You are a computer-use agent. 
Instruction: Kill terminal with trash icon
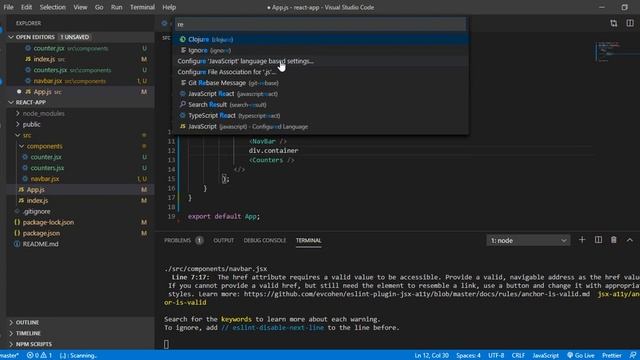click(x=613, y=240)
